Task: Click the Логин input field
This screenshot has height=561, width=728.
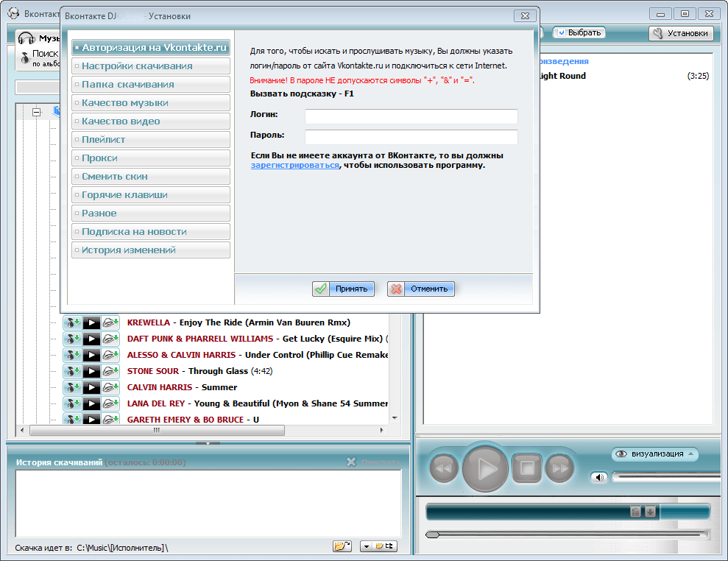Action: (411, 116)
